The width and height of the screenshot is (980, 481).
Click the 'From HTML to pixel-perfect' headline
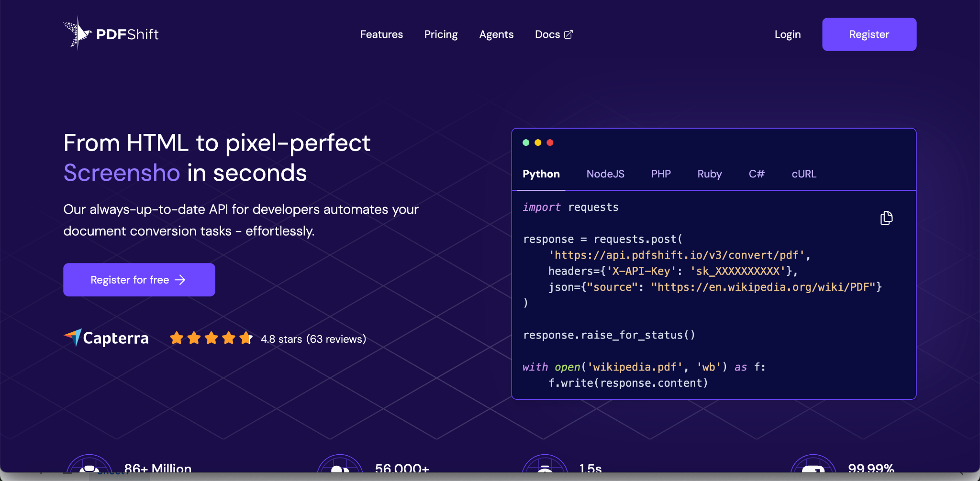pyautogui.click(x=217, y=143)
